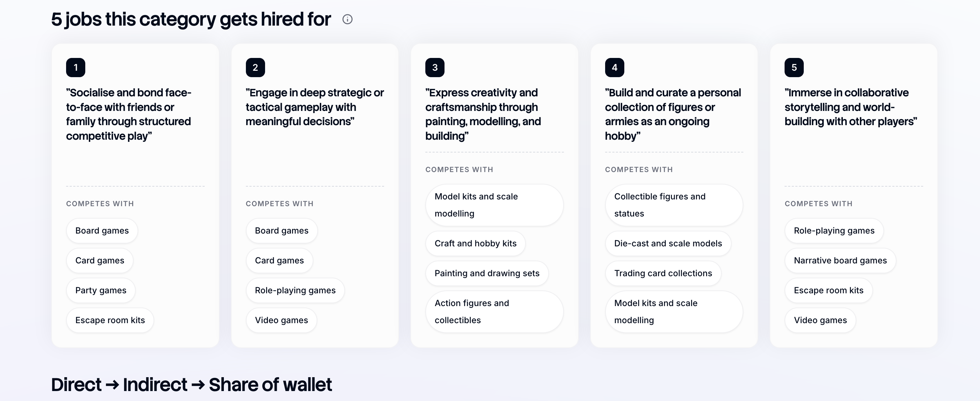Screen dimensions: 980x401
Task: Select Craft and hobby kits chip
Action: [x=475, y=244]
